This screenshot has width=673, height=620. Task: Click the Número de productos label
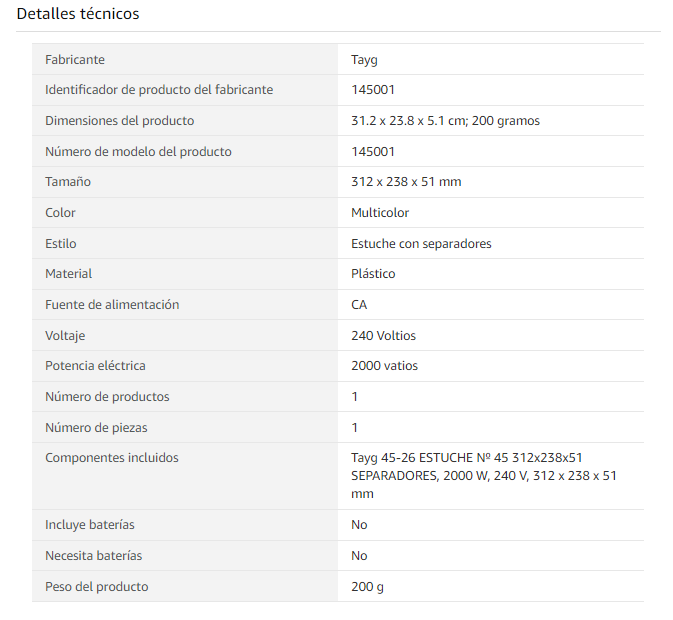tap(107, 396)
